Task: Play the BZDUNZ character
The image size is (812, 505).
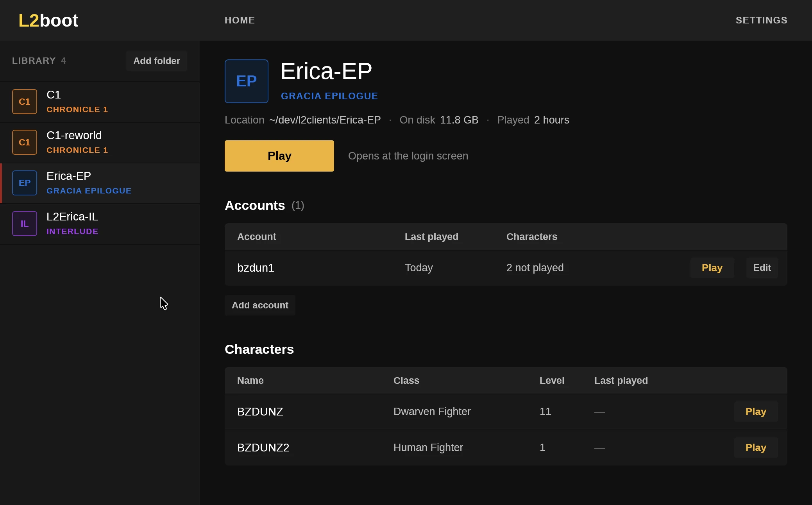Action: [756, 412]
